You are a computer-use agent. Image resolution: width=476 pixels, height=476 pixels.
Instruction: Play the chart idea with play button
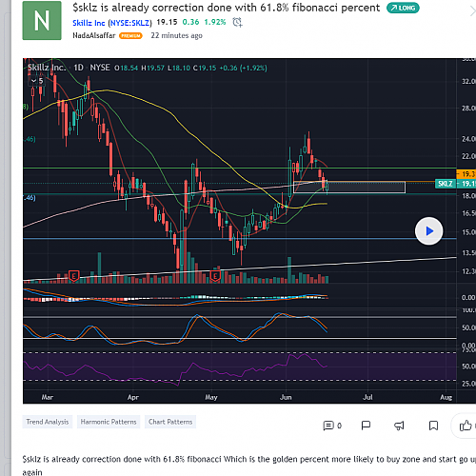[x=429, y=231]
